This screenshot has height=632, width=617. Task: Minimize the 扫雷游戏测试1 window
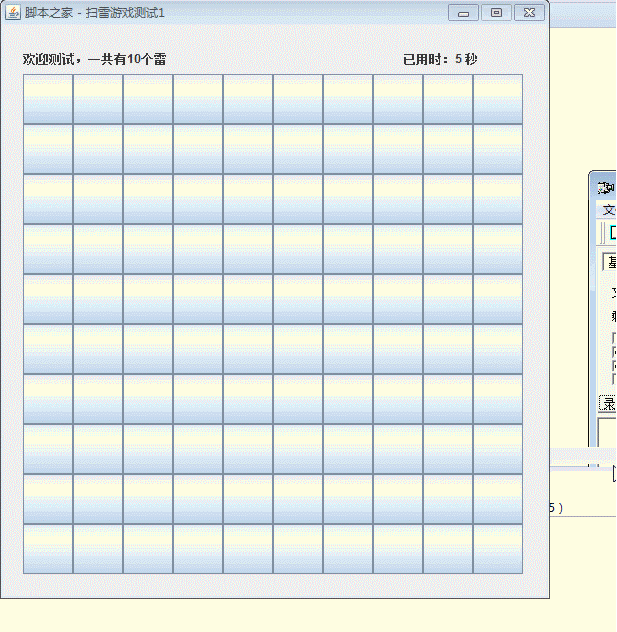coord(463,13)
